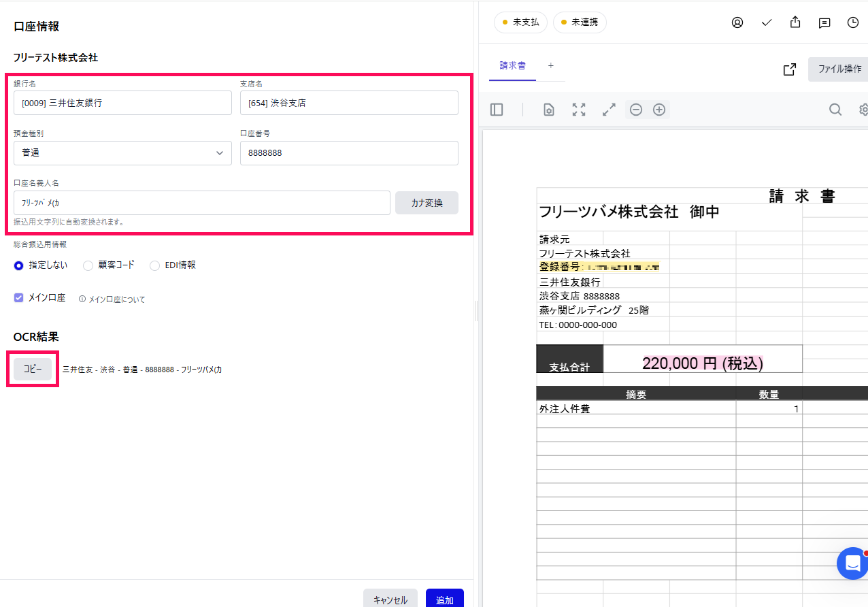Open the 預金種別 dropdown
This screenshot has width=868, height=607.
122,153
